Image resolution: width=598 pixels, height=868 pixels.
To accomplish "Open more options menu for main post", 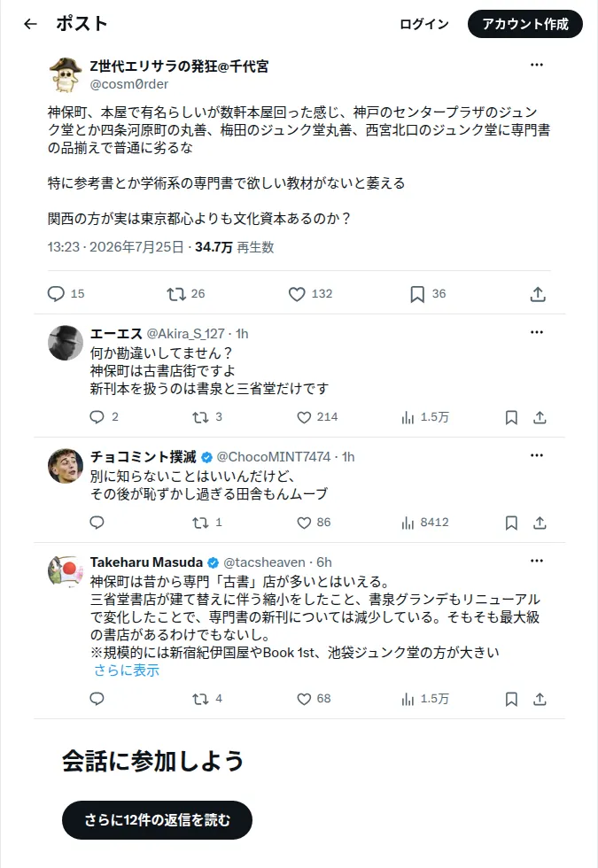I will pyautogui.click(x=537, y=65).
